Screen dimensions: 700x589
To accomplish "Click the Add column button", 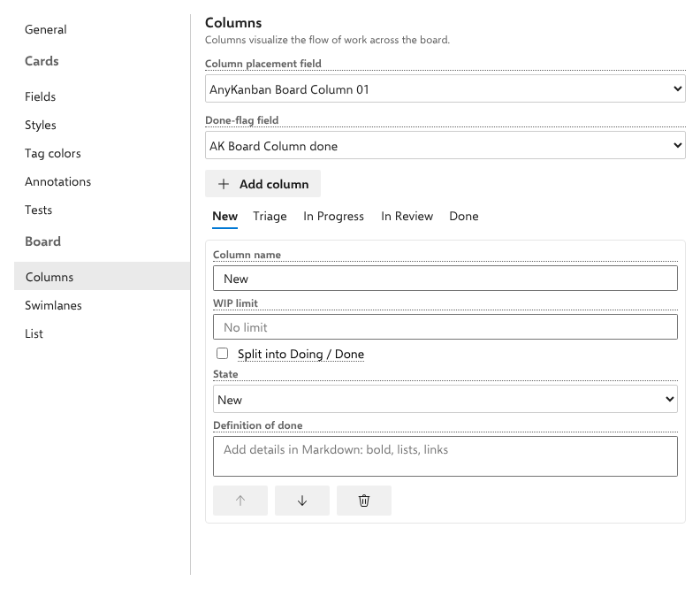I will click(263, 184).
